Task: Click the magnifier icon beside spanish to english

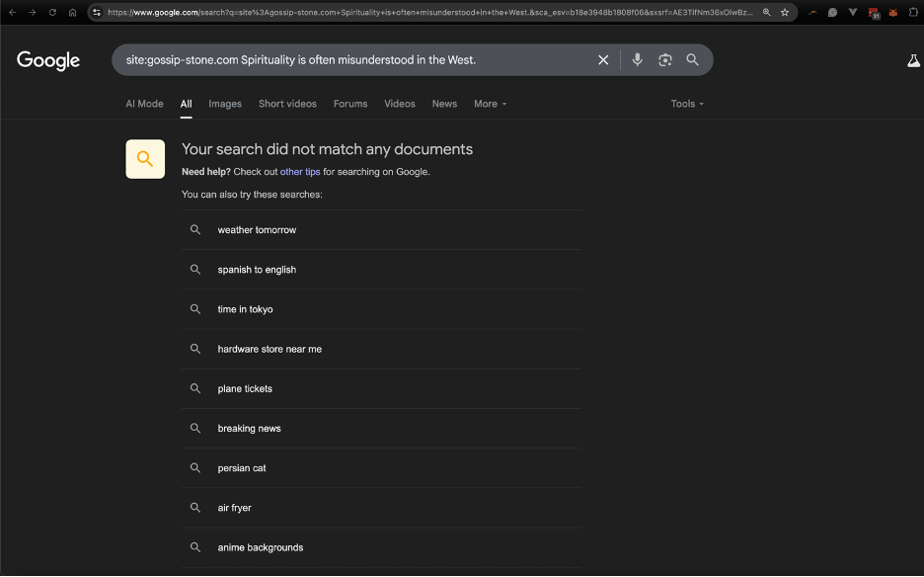Action: 195,269
